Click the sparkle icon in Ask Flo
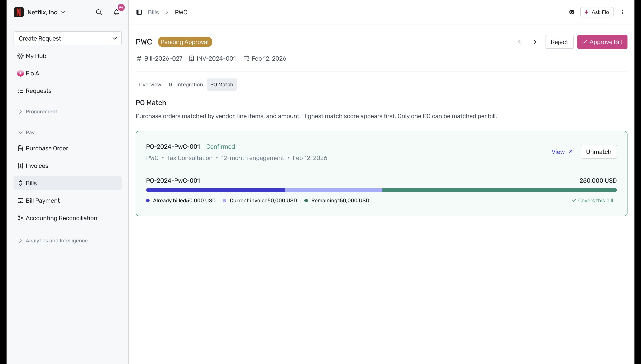 (x=586, y=12)
